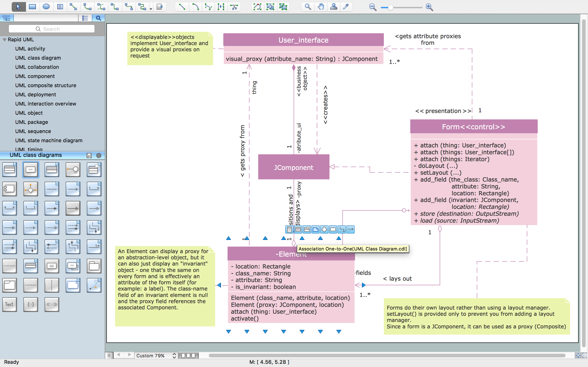Toggle visibility of UML class diagrams panel

tap(98, 155)
